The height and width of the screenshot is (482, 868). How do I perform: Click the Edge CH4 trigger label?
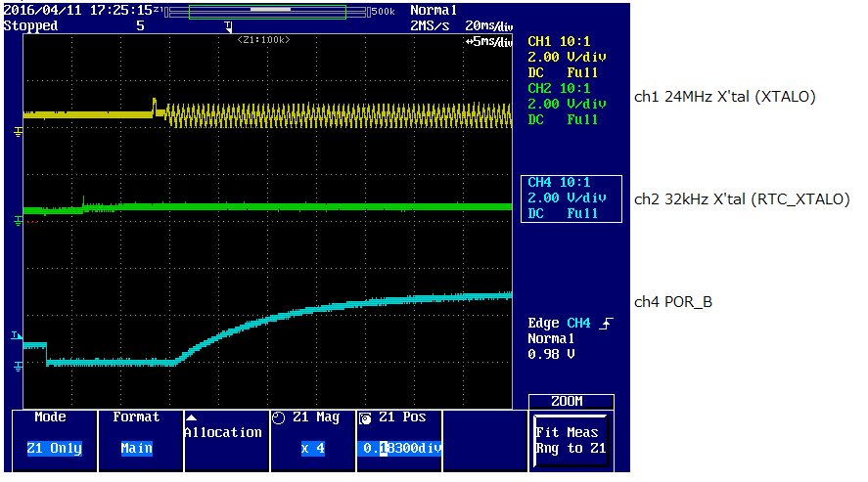click(x=559, y=324)
